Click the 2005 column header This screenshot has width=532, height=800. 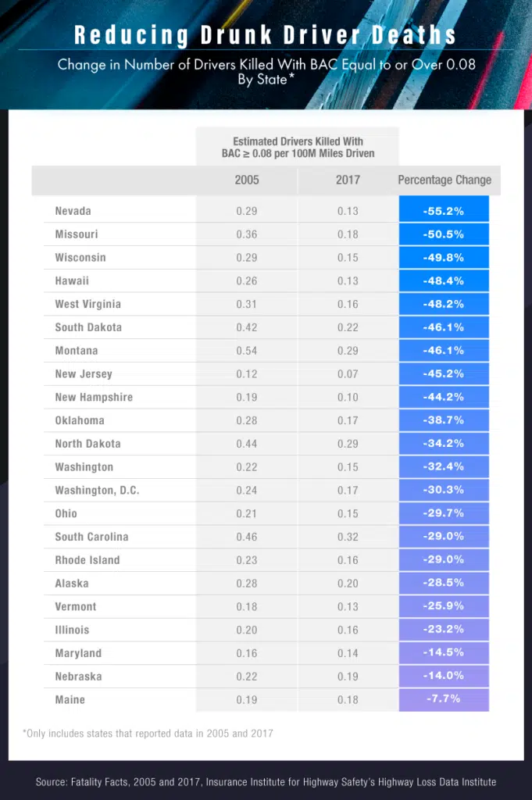click(x=247, y=180)
